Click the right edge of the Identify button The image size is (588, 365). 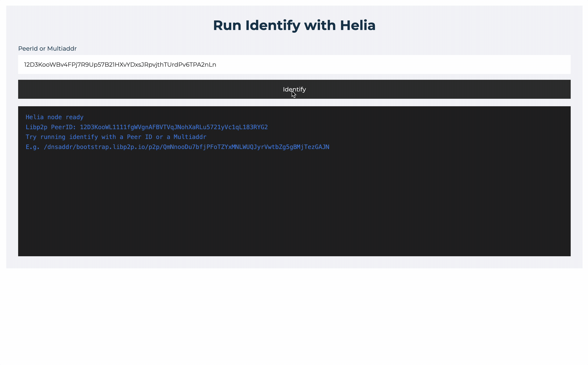[565, 89]
